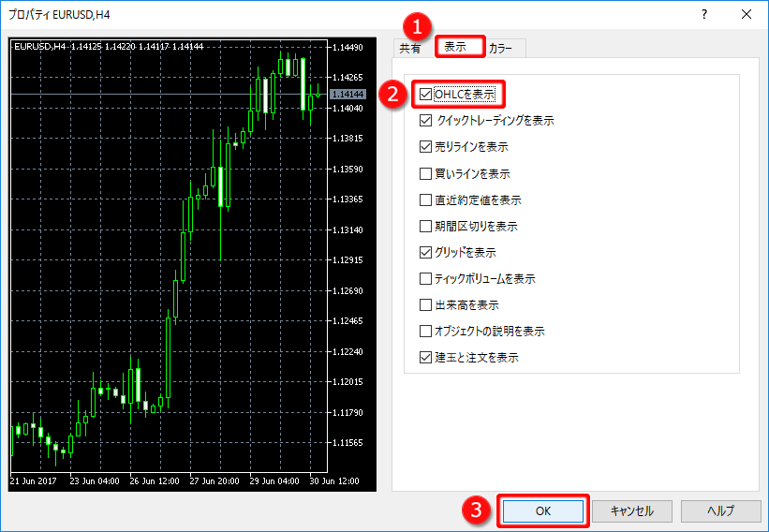Close the プロパティ dialog window
The image size is (769, 532).
pos(746,15)
